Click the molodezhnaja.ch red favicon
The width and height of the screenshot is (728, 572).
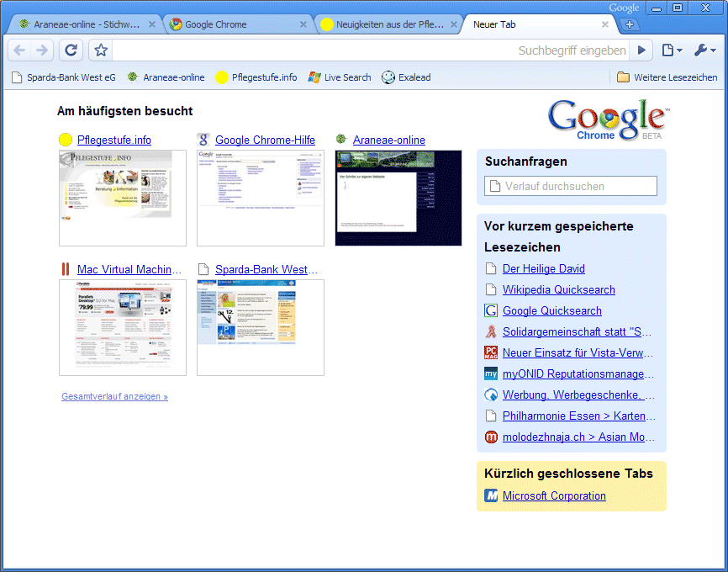tap(491, 437)
